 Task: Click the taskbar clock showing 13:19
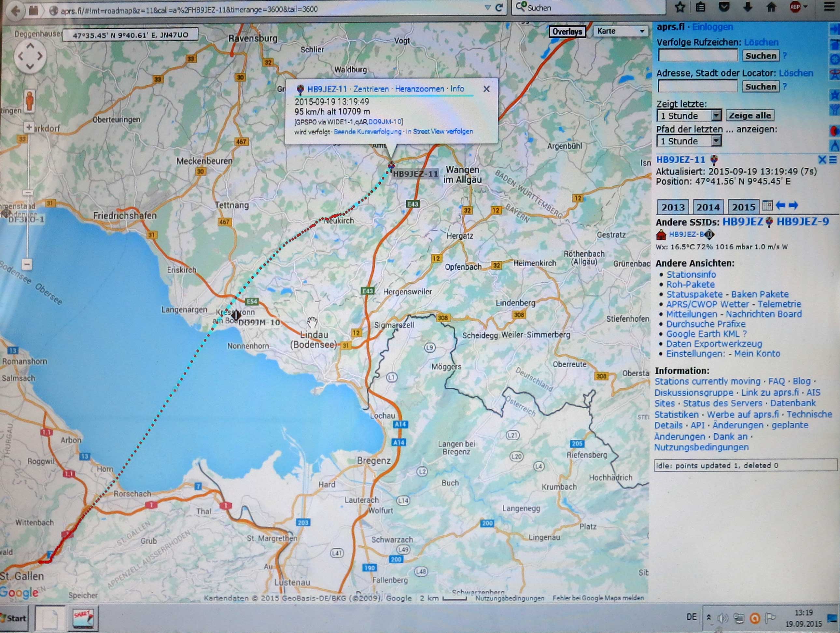point(804,618)
